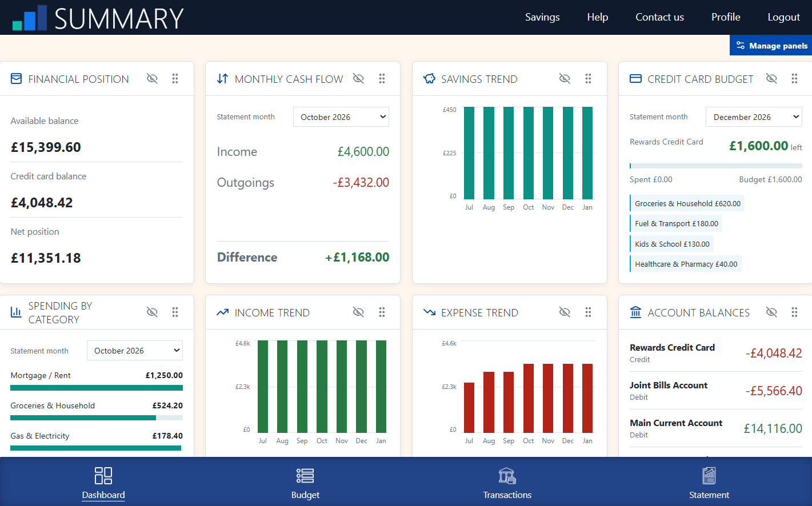812x506 pixels.
Task: Hide the Expense Trend panel
Action: (565, 312)
